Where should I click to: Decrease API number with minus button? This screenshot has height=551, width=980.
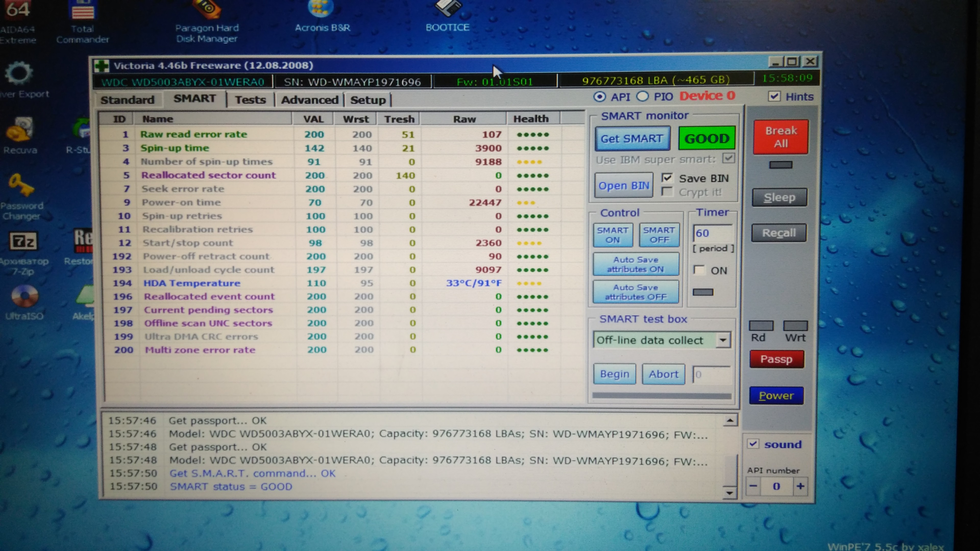[753, 486]
